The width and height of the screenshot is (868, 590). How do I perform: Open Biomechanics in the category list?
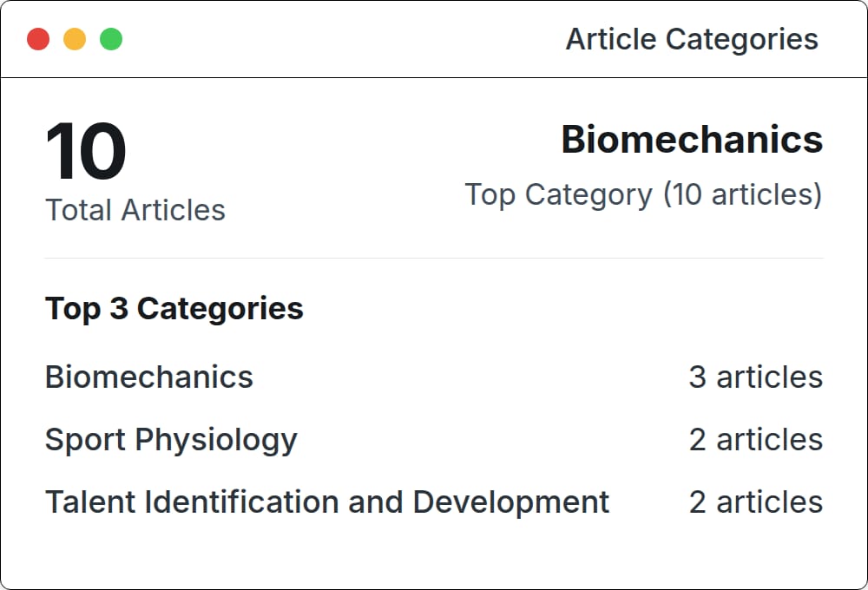149,377
